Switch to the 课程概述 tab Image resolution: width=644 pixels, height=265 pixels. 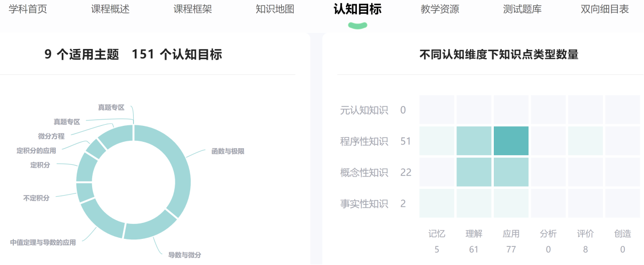110,9
